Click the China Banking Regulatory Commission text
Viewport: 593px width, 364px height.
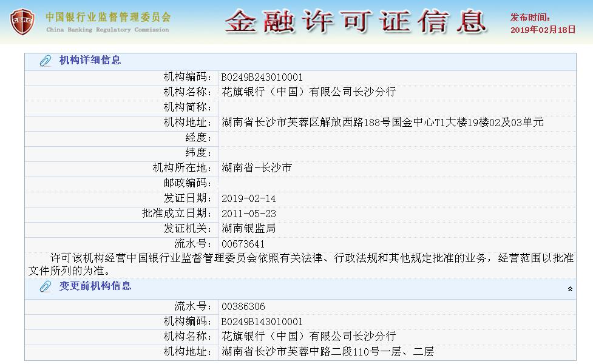(108, 30)
